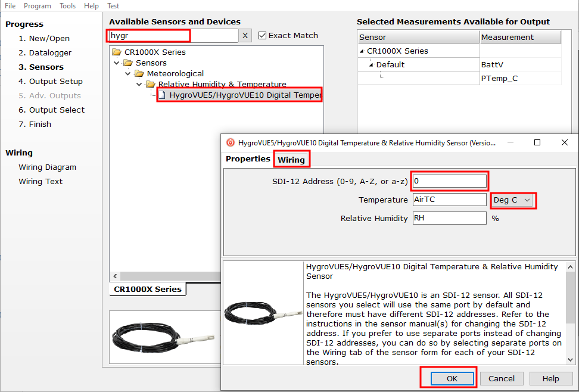
Task: Click the Sensors folder icon in tree
Action: pyautogui.click(x=128, y=63)
